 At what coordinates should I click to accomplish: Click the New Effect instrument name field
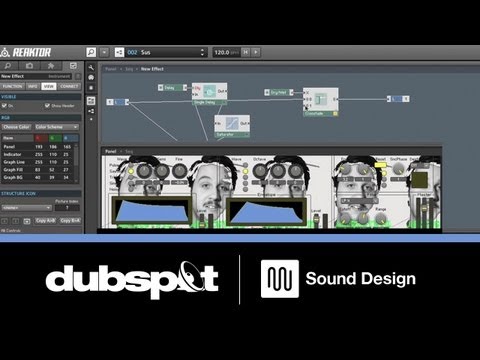[x=36, y=76]
